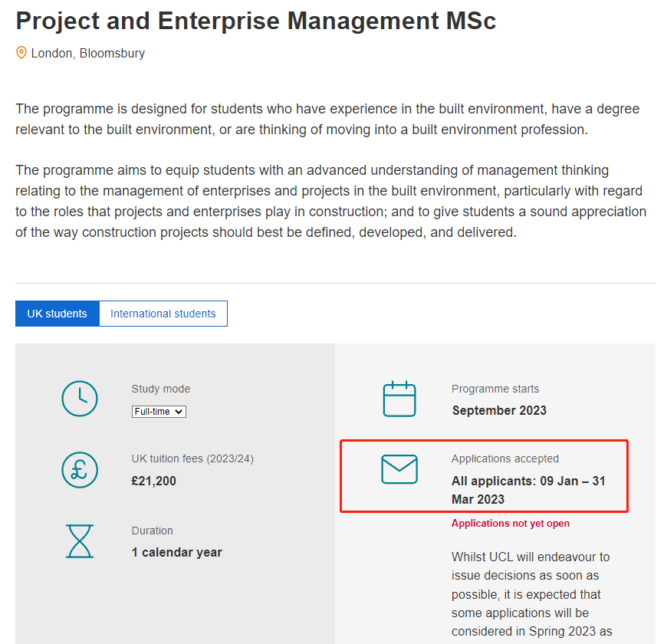Click the orange location pin icon
This screenshot has height=644, width=667.
pyautogui.click(x=21, y=53)
